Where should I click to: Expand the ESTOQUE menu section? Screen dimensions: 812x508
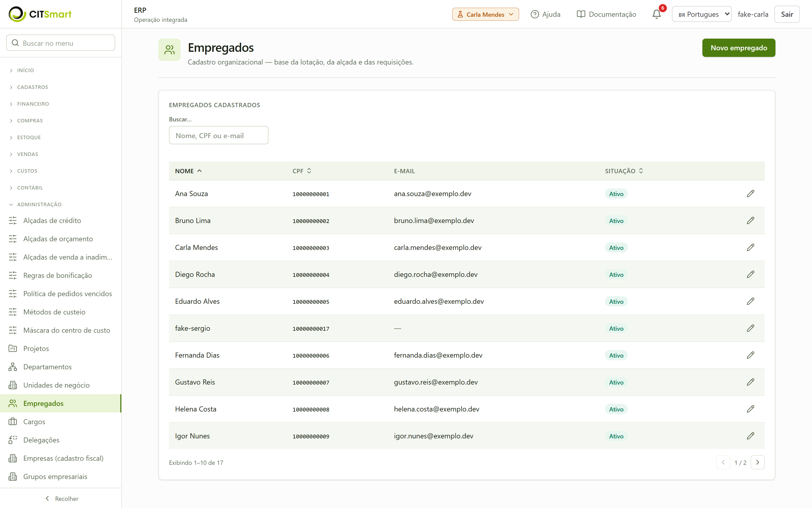[25, 137]
